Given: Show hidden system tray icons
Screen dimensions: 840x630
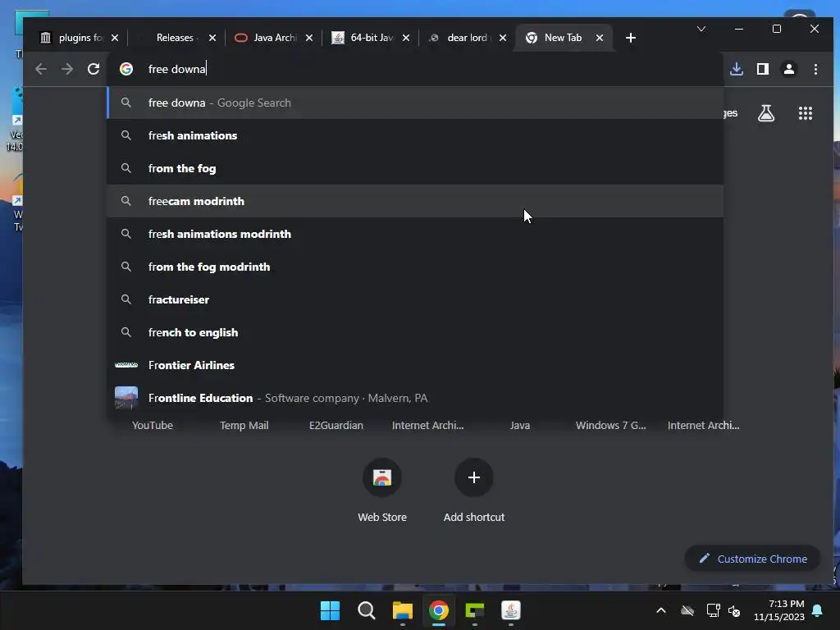Looking at the screenshot, I should pos(661,610).
